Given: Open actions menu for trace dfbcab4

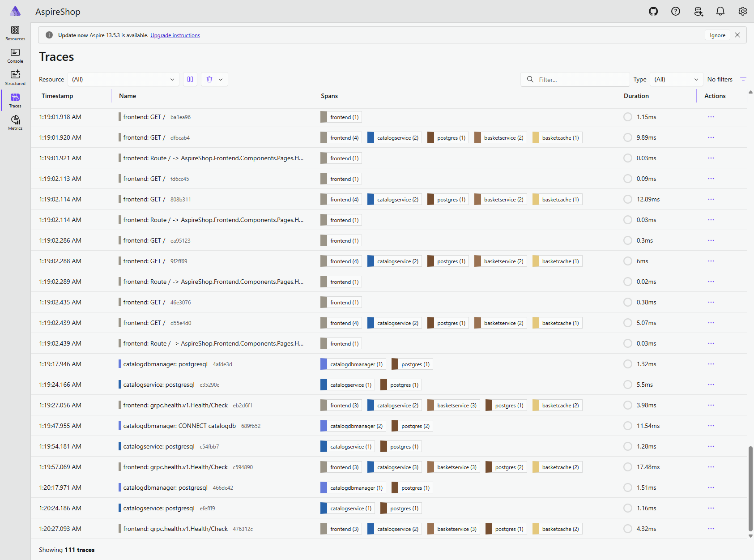Looking at the screenshot, I should coord(711,137).
